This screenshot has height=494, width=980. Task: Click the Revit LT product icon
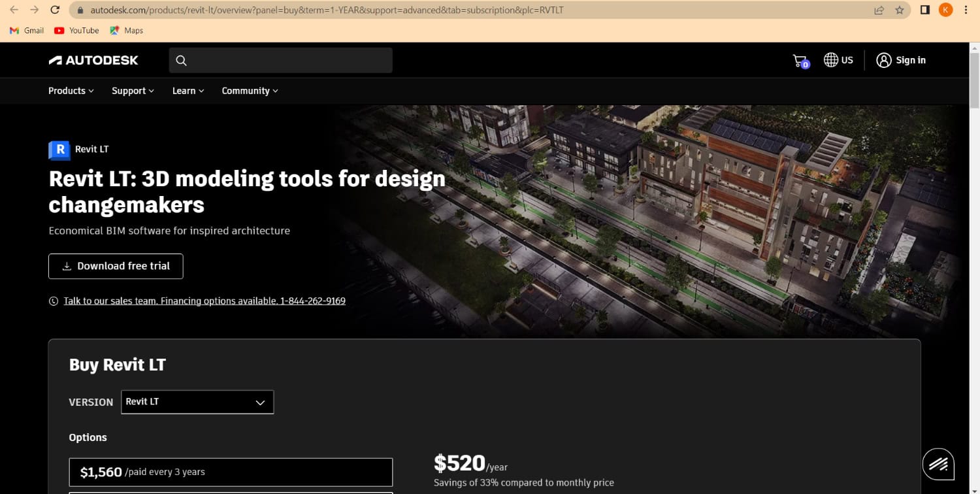(59, 150)
